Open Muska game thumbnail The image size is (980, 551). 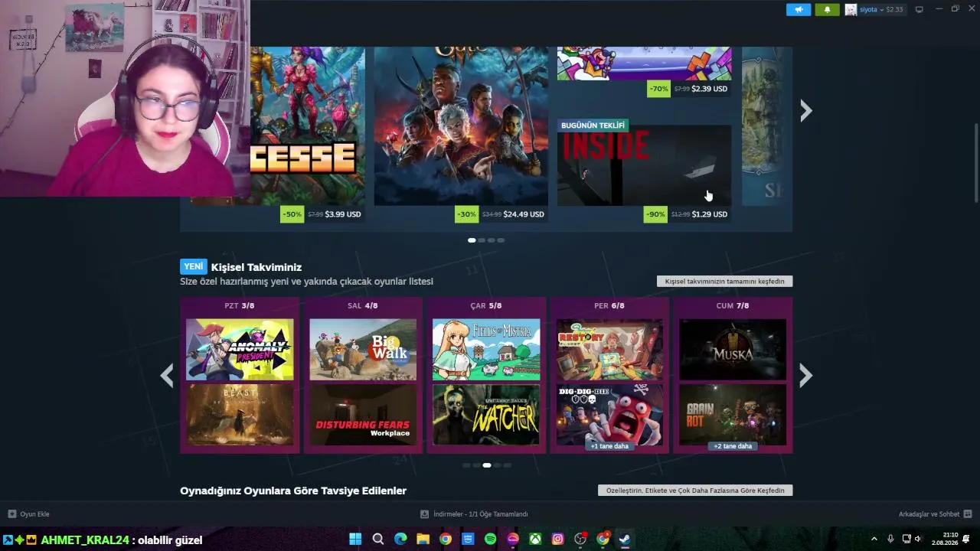tap(733, 350)
